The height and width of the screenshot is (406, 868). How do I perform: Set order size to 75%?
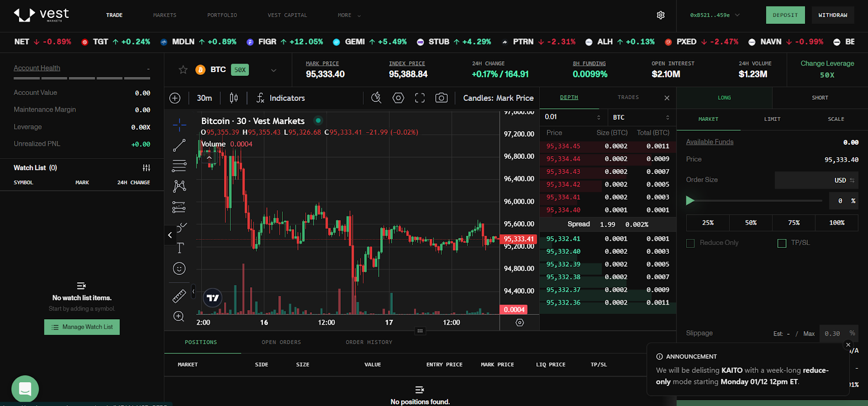tap(794, 223)
